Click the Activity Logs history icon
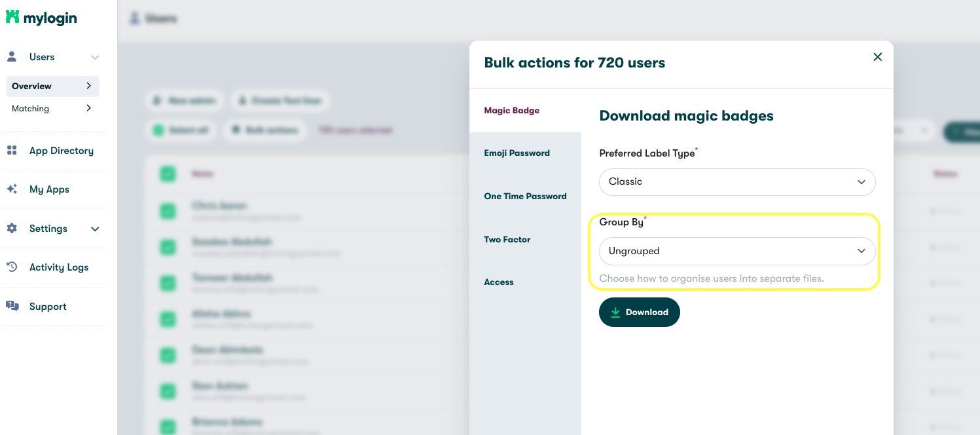Screen dimensions: 980x435 pyautogui.click(x=12, y=267)
